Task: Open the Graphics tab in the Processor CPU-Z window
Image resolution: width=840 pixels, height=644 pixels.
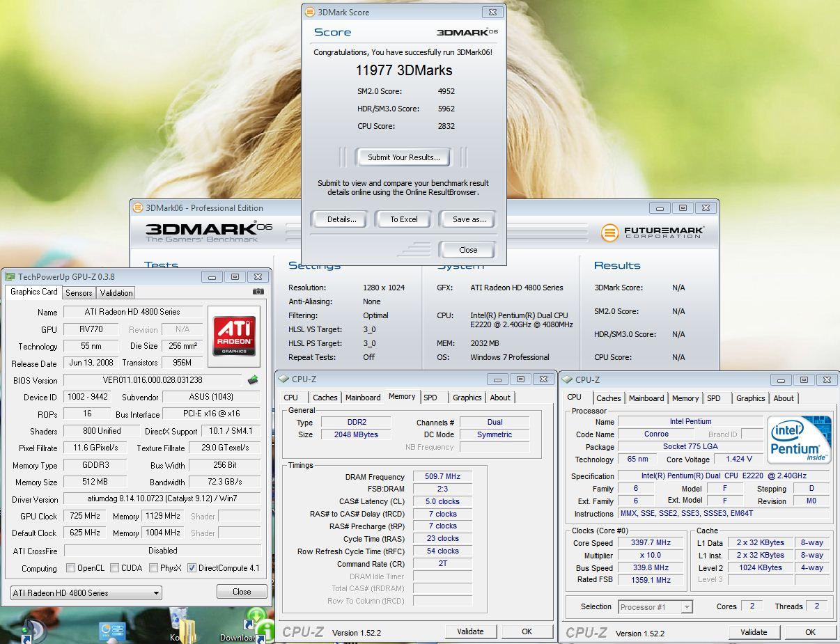Action: pos(750,398)
